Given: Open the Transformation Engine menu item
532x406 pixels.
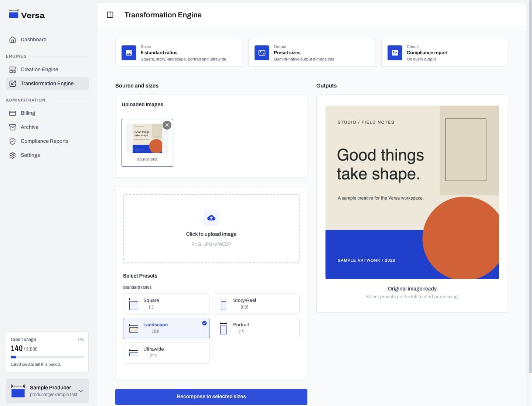Looking at the screenshot, I should [x=47, y=83].
